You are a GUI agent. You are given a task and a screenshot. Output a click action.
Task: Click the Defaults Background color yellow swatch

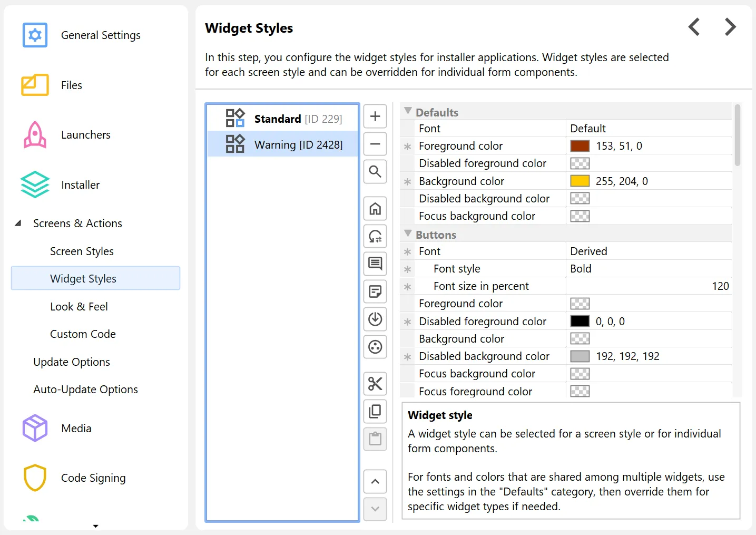tap(580, 181)
